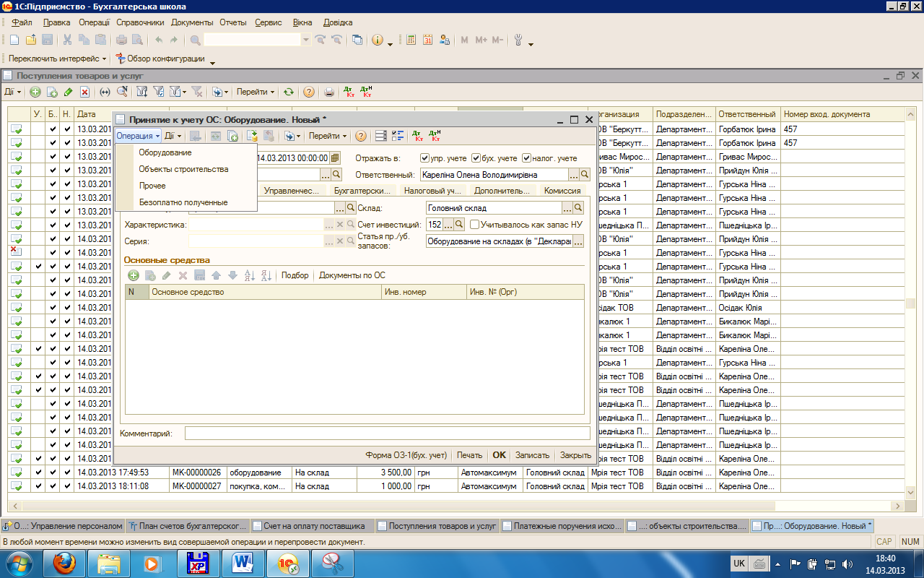This screenshot has width=924, height=578.
Task: Uncheck the налог. учете checkbox
Action: point(527,158)
